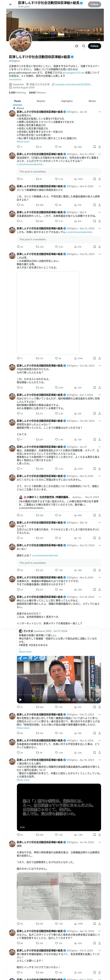Expand 'Show more' on the pinned post

(x=23, y=141)
